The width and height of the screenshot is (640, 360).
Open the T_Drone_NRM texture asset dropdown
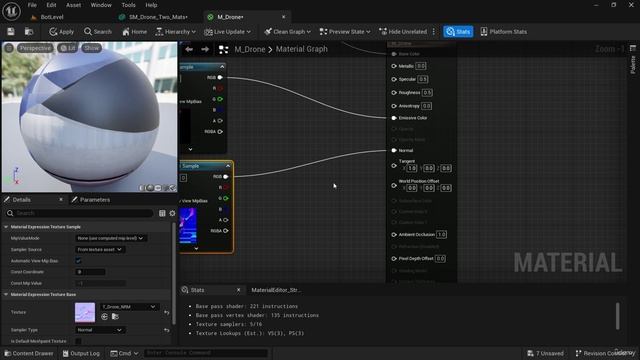pyautogui.click(x=129, y=307)
